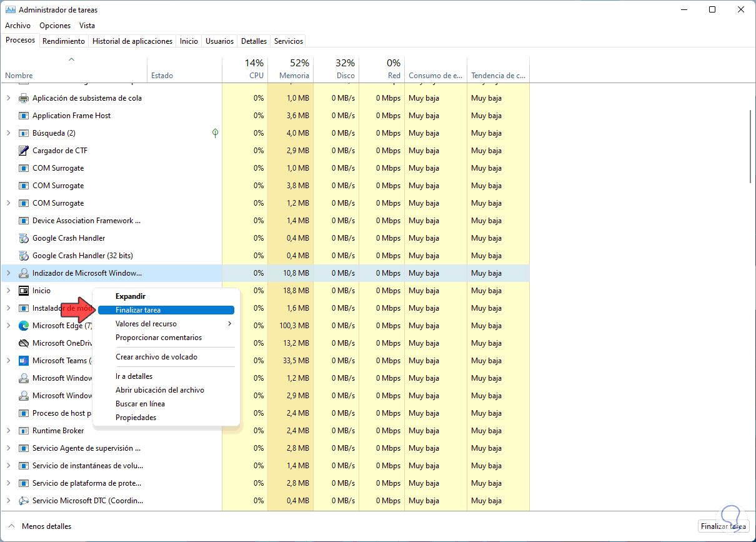Expand the Servicio Microsoft DTC row
The image size is (756, 542).
point(8,501)
